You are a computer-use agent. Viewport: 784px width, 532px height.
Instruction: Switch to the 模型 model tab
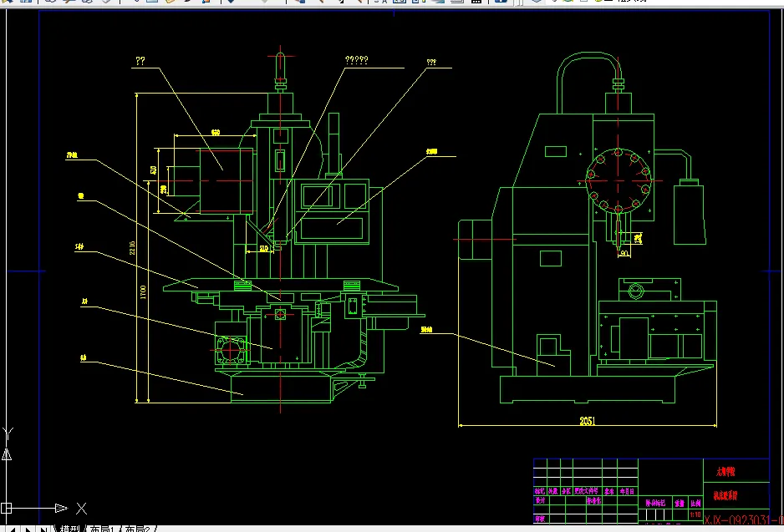(69, 529)
